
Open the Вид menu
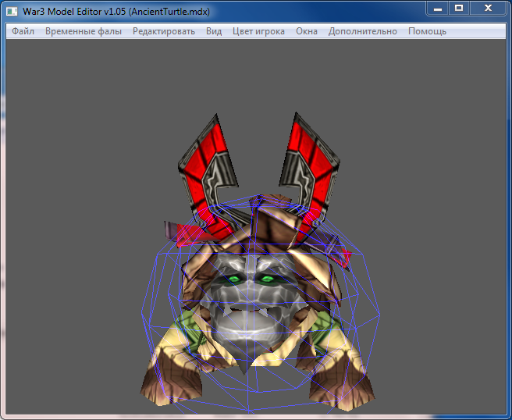coord(214,31)
